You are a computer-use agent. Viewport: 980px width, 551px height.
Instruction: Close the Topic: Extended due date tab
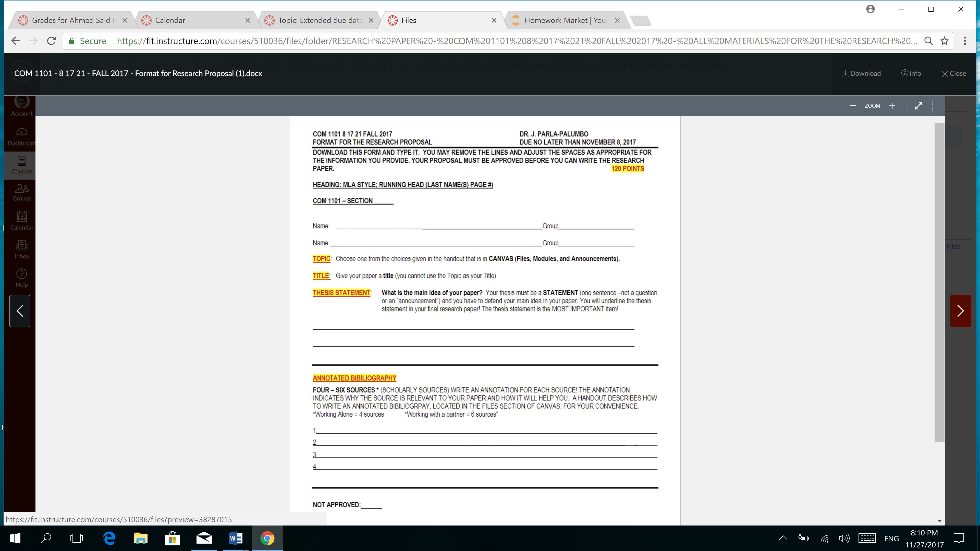click(371, 20)
